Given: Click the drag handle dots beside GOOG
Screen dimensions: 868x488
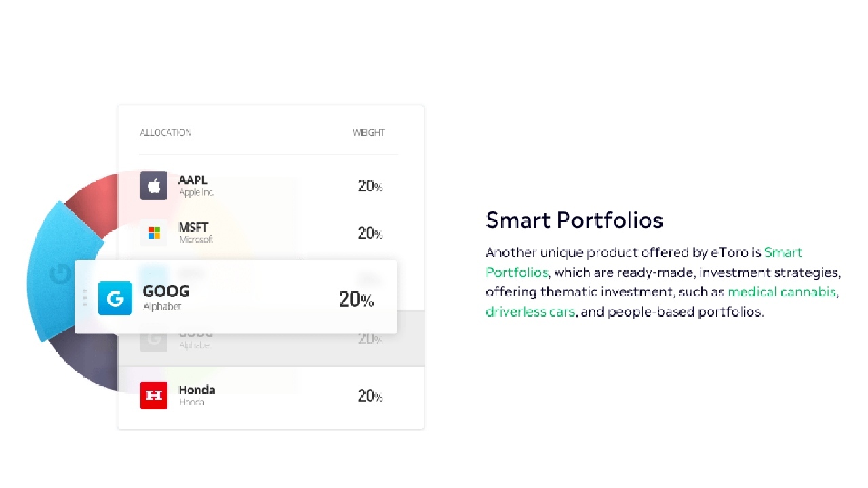Looking at the screenshot, I should tap(85, 298).
